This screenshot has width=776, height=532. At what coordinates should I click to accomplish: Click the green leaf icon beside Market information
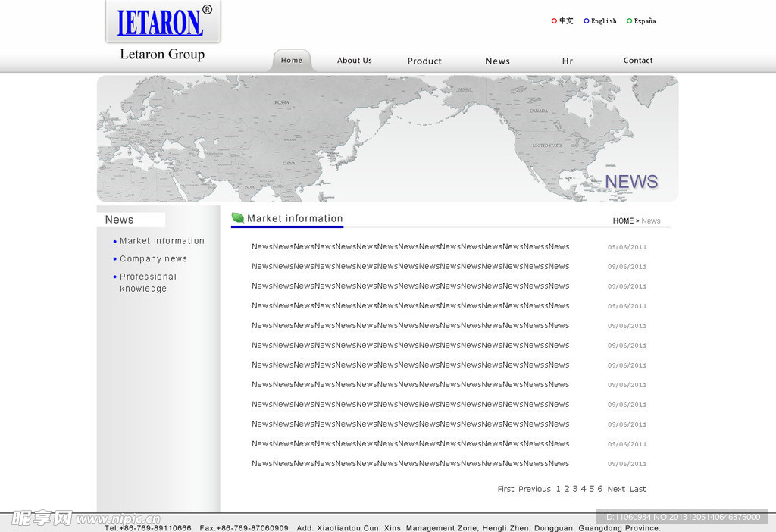238,218
